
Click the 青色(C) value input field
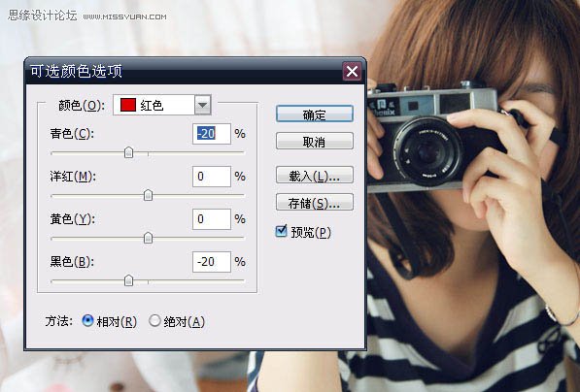tap(212, 133)
